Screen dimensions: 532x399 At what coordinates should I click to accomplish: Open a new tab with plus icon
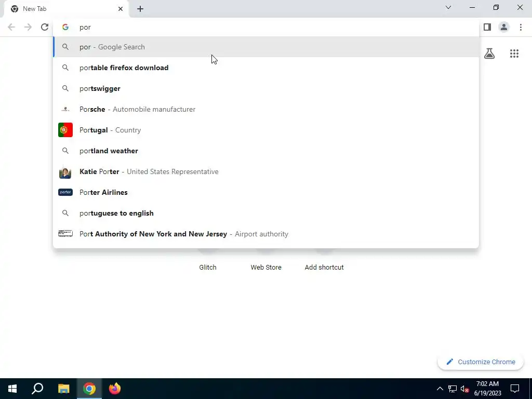coord(140,9)
